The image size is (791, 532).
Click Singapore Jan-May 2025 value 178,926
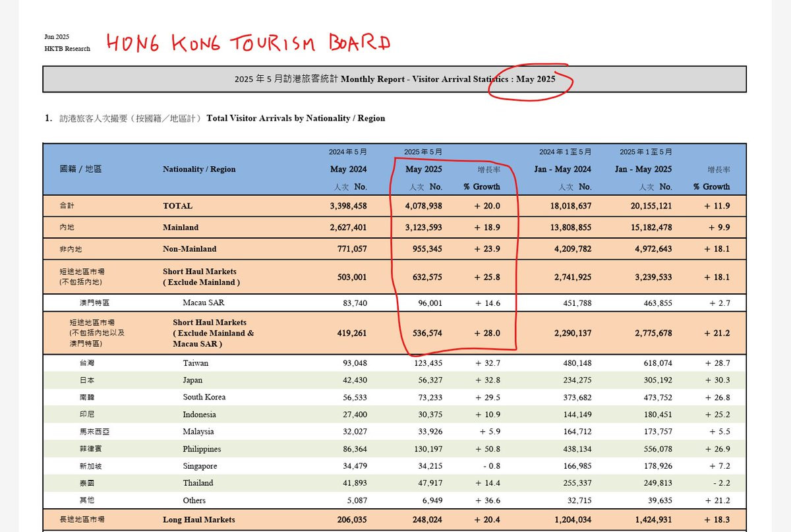pyautogui.click(x=658, y=466)
